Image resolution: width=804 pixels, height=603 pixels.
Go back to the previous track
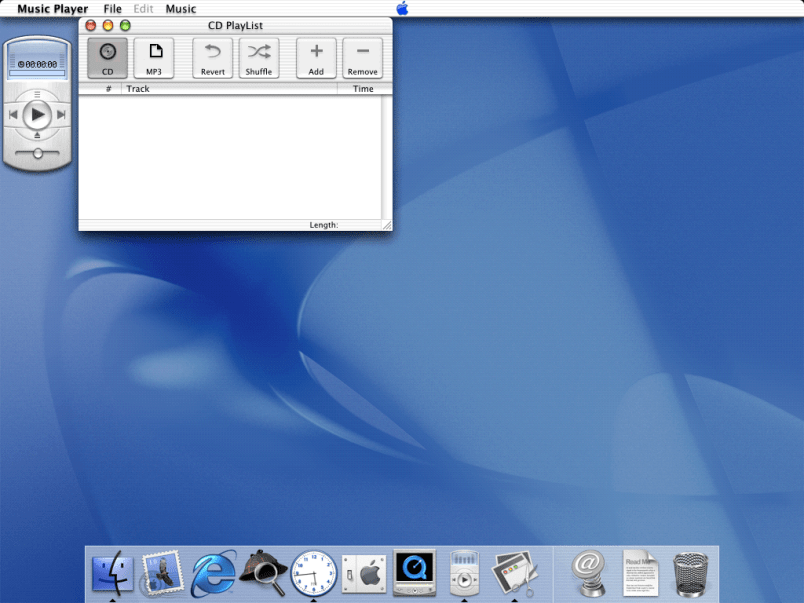point(14,114)
